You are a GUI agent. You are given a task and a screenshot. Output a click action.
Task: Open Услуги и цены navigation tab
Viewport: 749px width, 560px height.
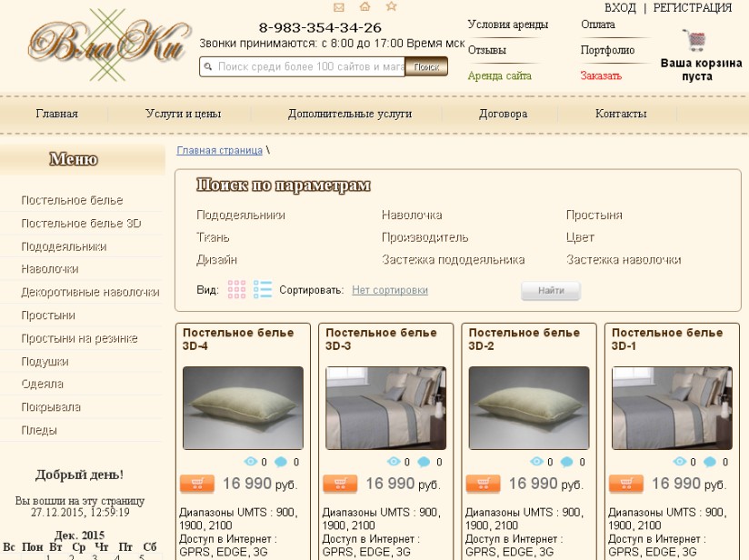183,114
